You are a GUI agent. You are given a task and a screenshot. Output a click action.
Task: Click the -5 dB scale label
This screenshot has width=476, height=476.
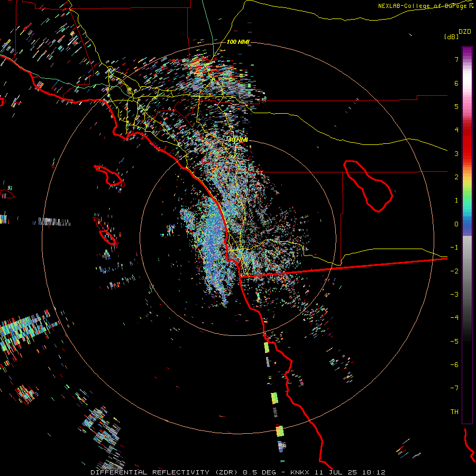coord(454,342)
